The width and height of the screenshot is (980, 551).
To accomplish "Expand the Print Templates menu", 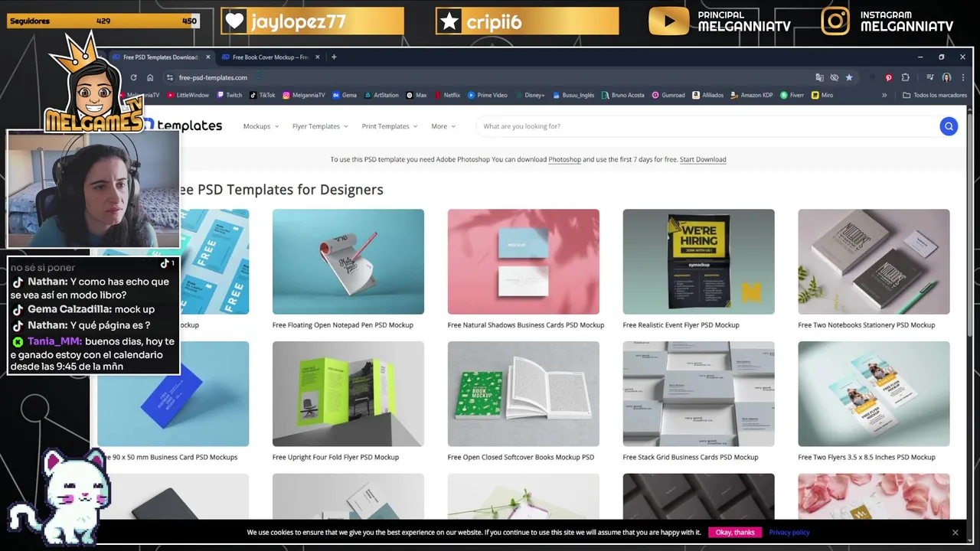I will pos(390,126).
